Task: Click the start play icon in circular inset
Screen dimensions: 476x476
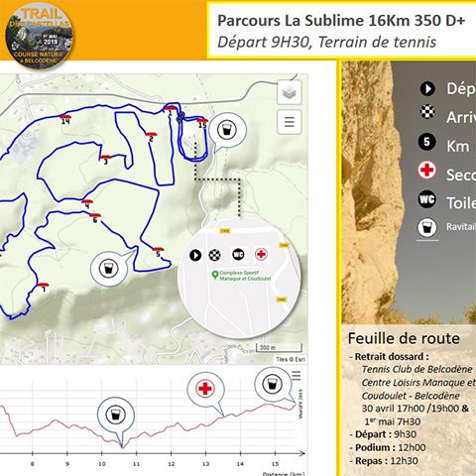Action: coord(195,255)
